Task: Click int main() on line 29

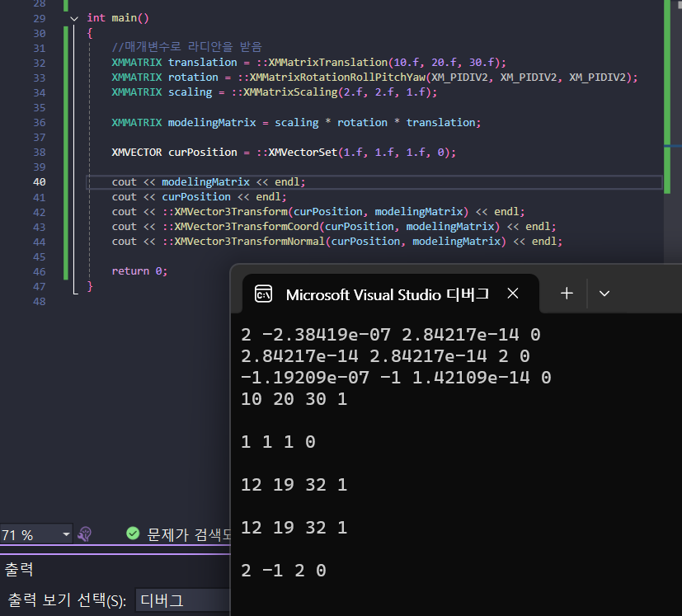Action: tap(118, 18)
